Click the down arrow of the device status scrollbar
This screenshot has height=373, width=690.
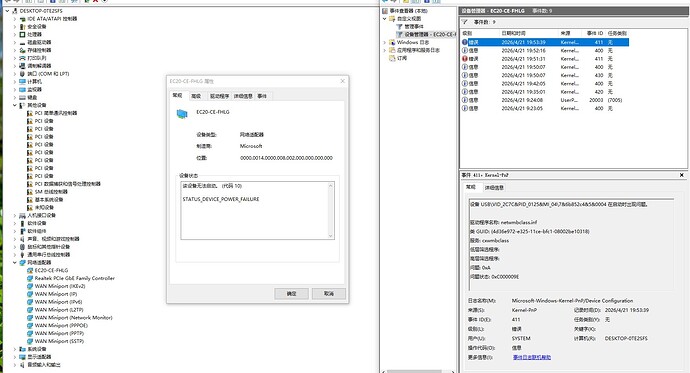click(x=331, y=236)
